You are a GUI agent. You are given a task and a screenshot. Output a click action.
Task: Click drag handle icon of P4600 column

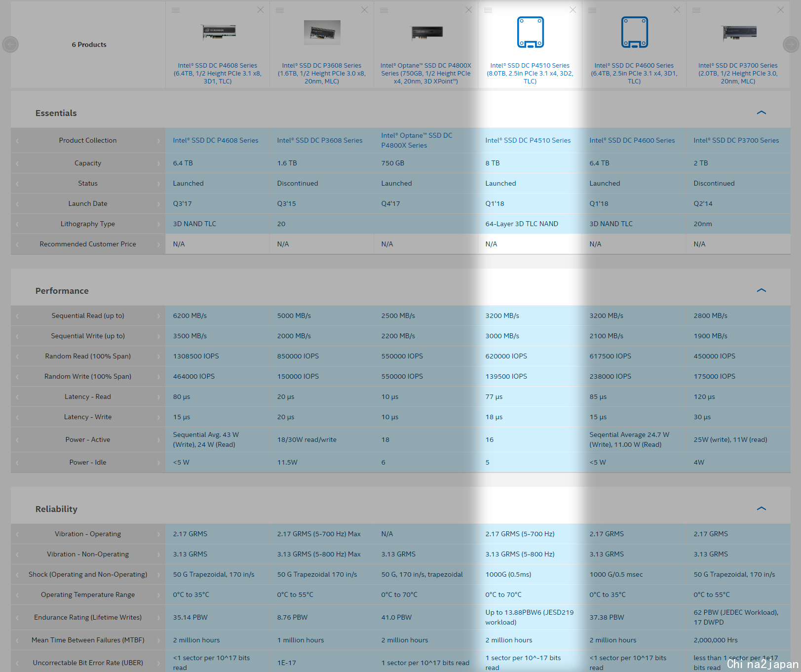(x=592, y=10)
